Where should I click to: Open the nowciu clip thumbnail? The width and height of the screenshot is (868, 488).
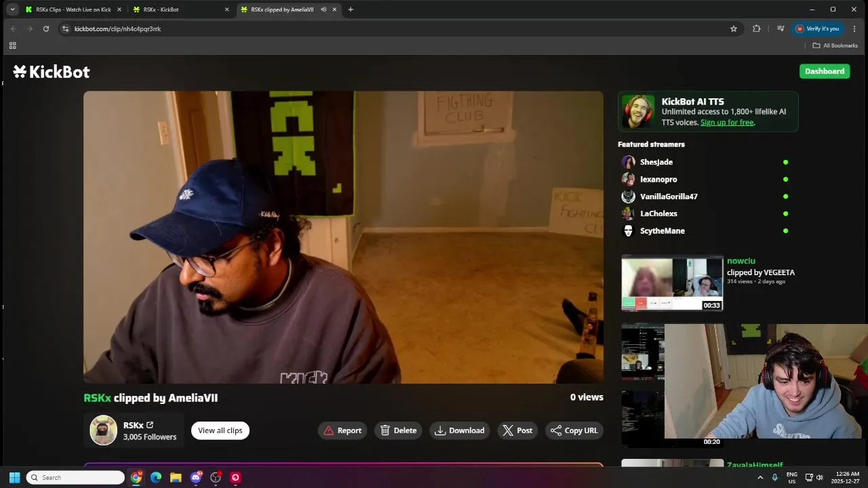pyautogui.click(x=672, y=283)
